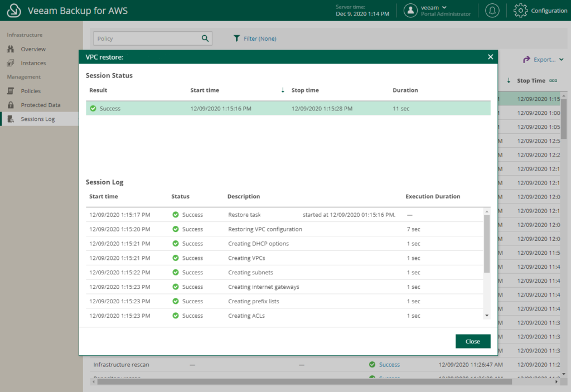
Task: Click the Description column header in Session Log
Action: pos(244,196)
